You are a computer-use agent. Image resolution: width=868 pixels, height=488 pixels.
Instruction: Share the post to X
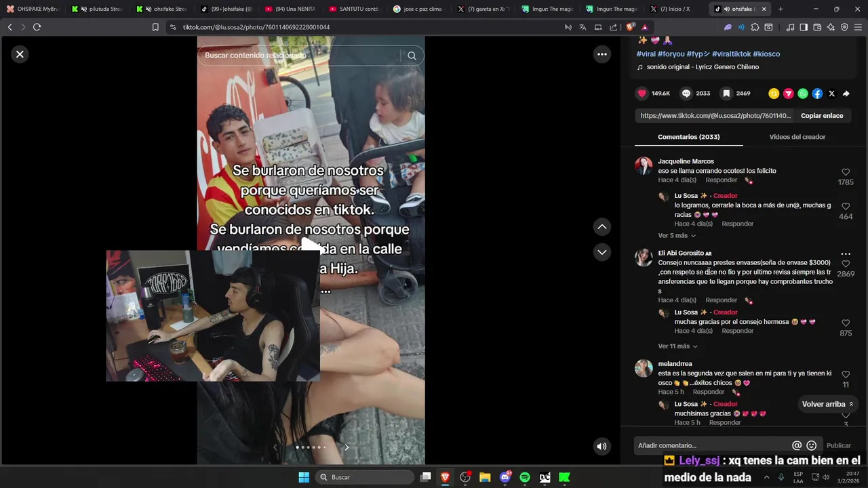tap(832, 94)
